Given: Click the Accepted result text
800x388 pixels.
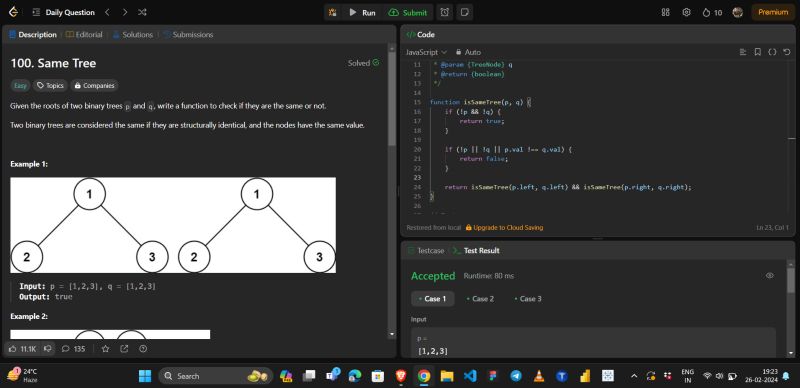Looking at the screenshot, I should [433, 276].
